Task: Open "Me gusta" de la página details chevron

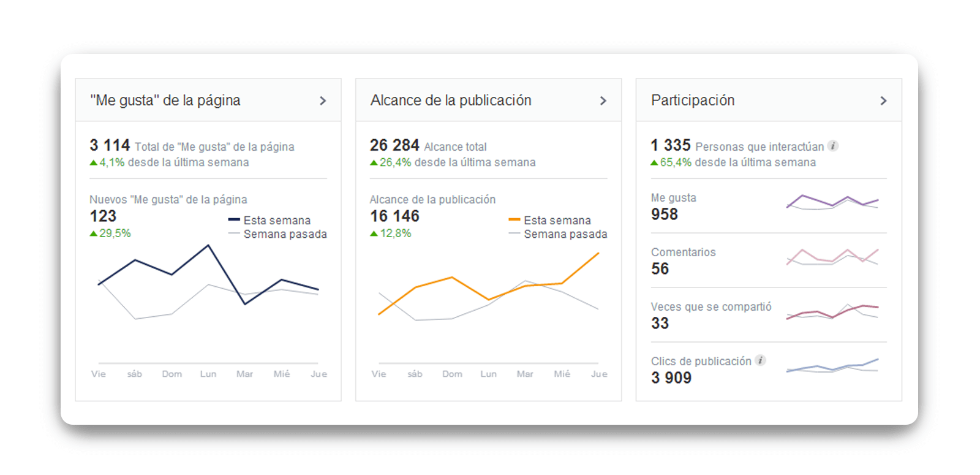Action: 323,101
